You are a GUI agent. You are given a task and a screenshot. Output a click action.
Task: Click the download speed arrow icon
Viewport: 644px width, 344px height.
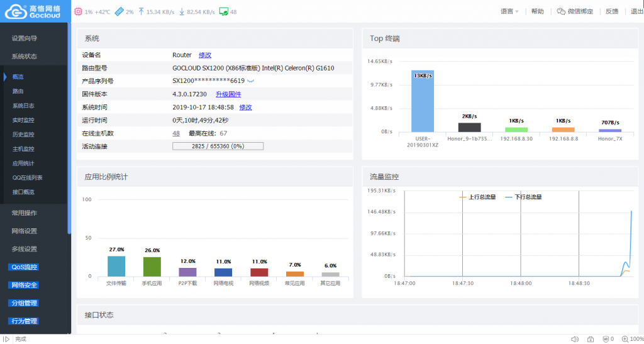(182, 11)
